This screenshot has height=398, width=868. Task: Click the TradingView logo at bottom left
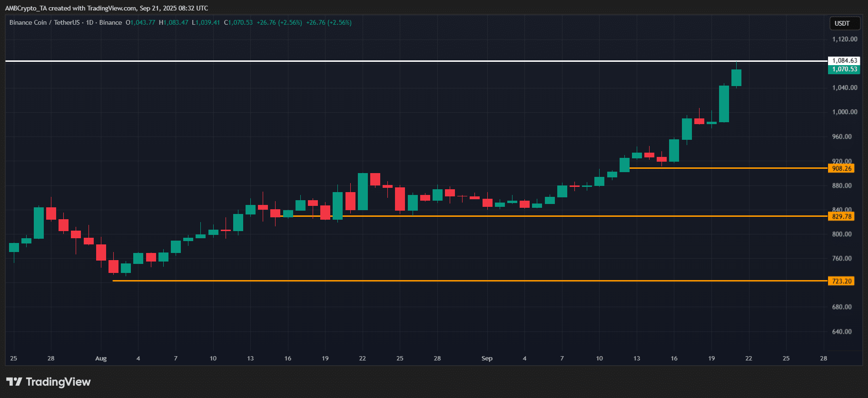pos(48,382)
